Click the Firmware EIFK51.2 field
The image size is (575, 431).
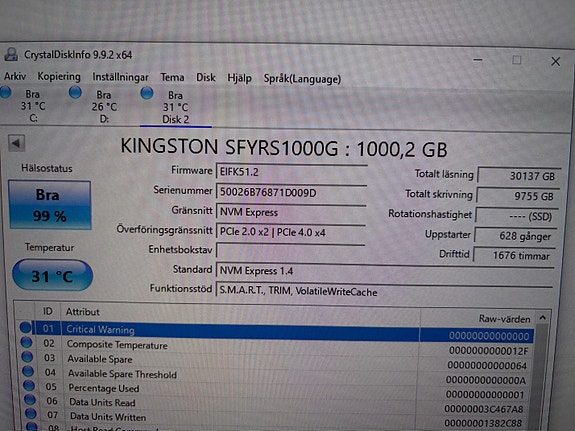(292, 172)
